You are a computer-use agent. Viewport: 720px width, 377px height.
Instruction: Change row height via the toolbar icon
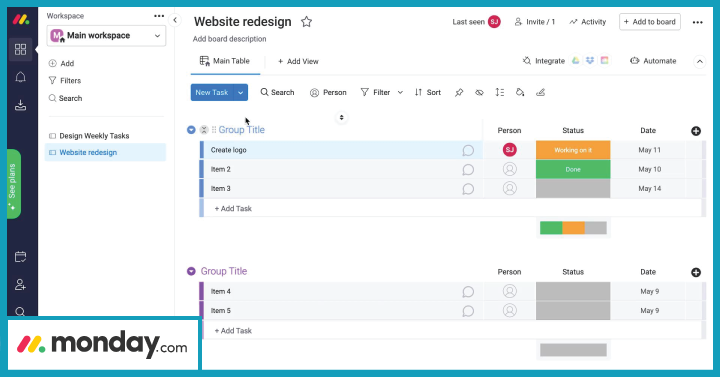click(x=500, y=92)
